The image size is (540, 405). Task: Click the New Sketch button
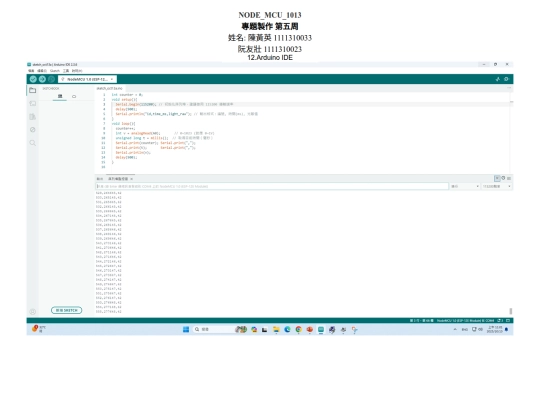point(66,310)
